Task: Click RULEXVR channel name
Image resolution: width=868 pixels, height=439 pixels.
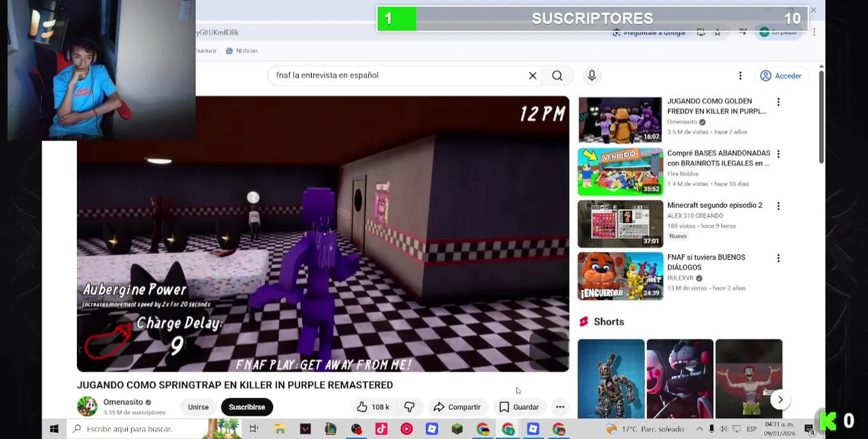Action: point(681,278)
